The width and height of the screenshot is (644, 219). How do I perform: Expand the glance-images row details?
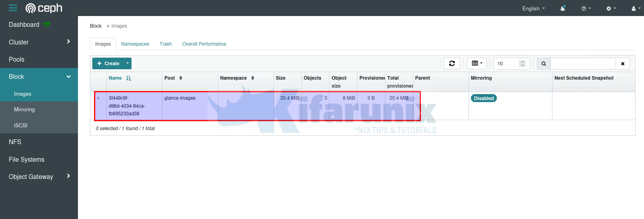pos(98,98)
